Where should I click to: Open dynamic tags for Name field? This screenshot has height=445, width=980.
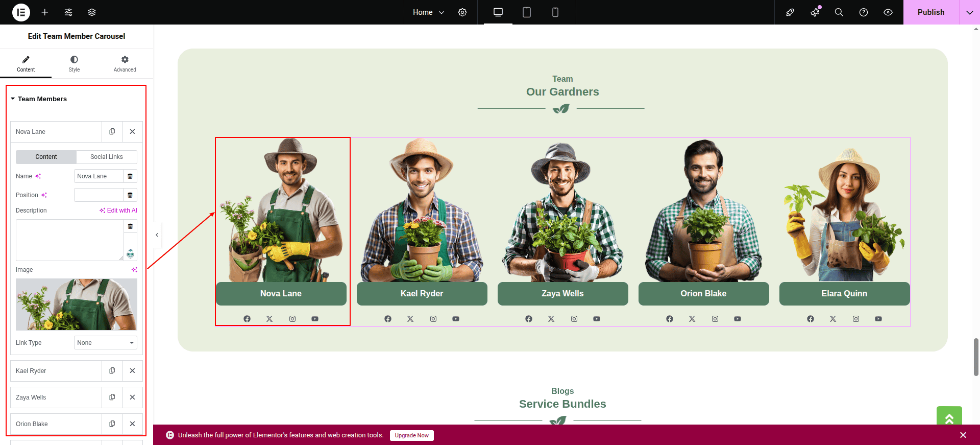tap(130, 176)
